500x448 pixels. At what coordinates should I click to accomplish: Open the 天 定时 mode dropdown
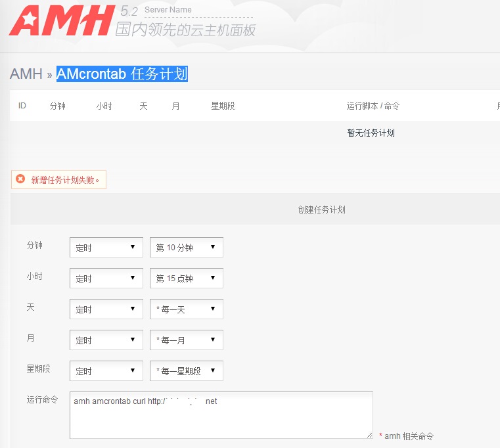106,309
